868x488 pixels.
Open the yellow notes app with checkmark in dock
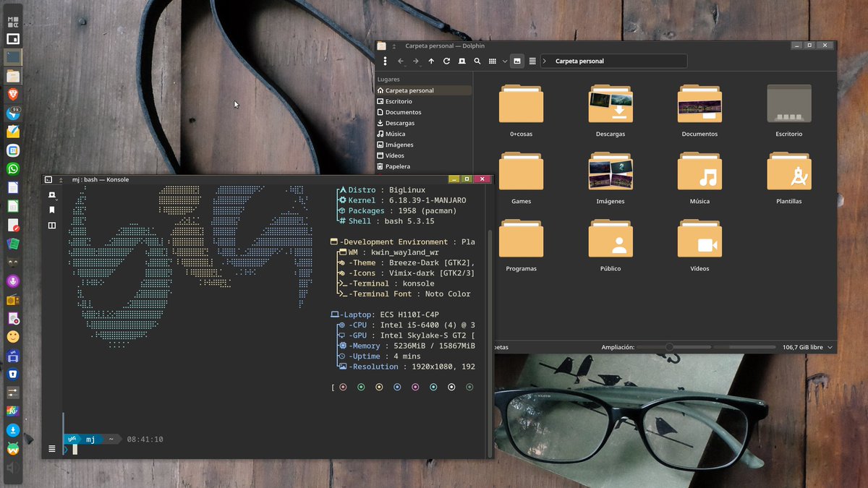(x=13, y=132)
